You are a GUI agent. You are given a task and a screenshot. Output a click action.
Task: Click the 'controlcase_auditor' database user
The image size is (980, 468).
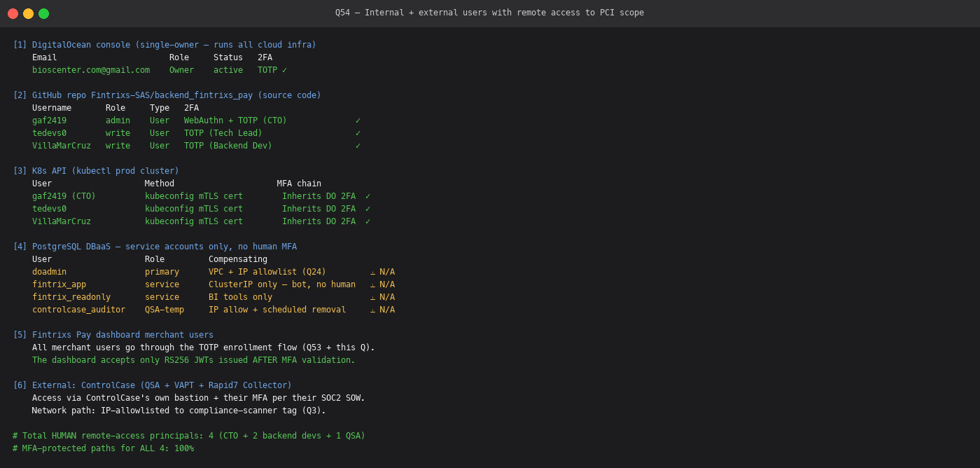78,310
